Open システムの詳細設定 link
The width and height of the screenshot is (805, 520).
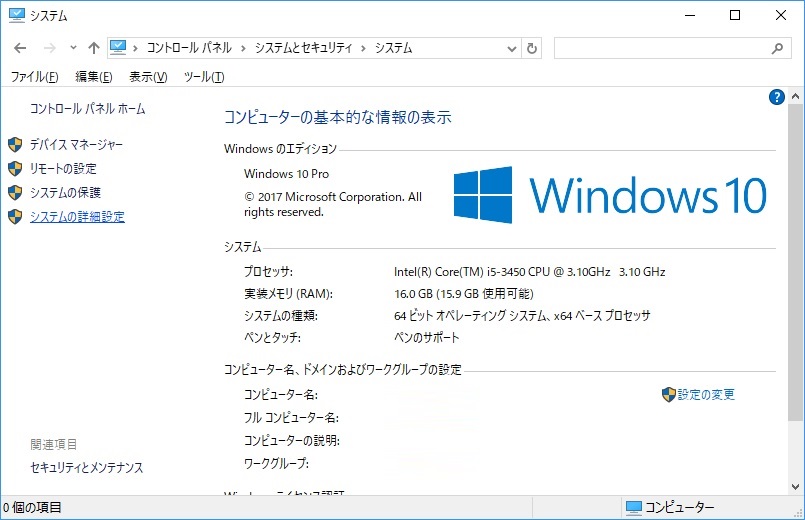pyautogui.click(x=77, y=217)
